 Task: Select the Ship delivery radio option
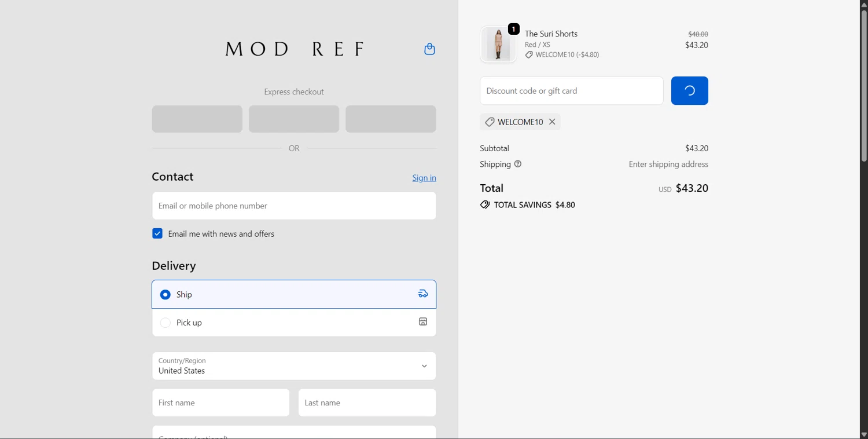[x=165, y=295]
